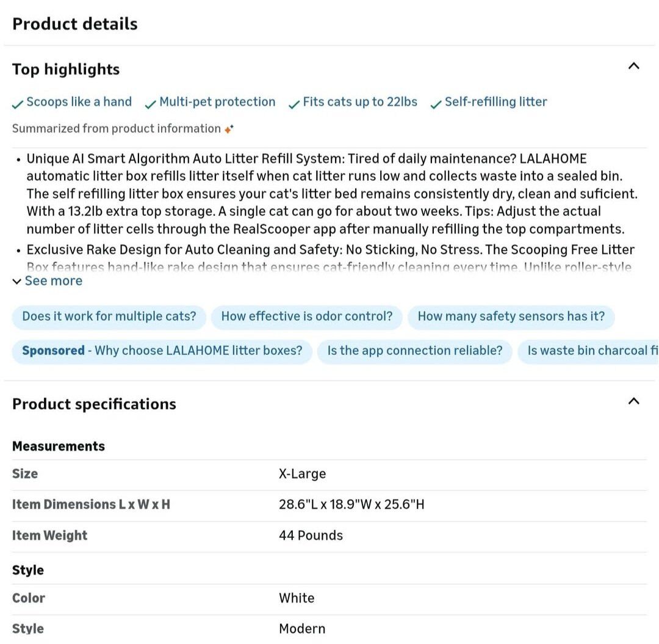The height and width of the screenshot is (644, 659).
Task: Select 'How effective is odor control?' chip
Action: pyautogui.click(x=307, y=317)
